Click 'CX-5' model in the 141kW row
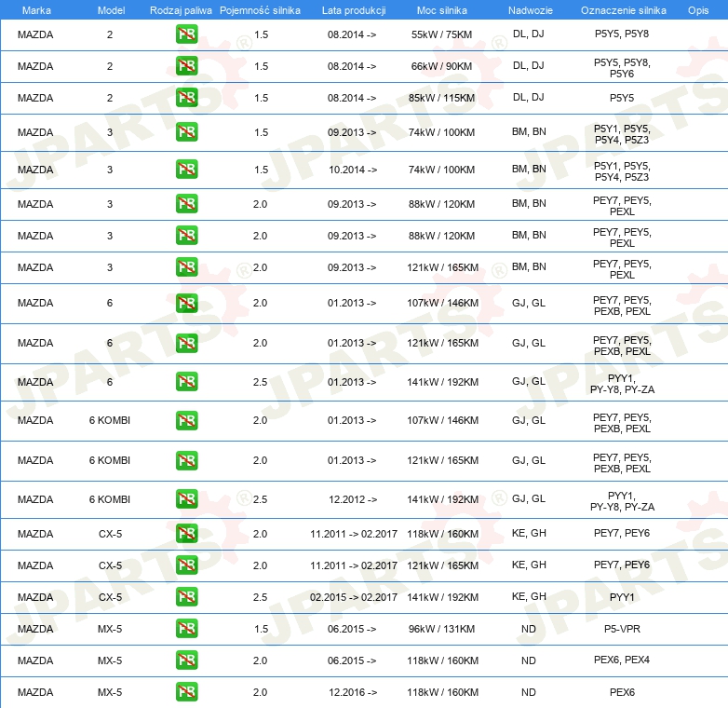 pyautogui.click(x=110, y=597)
